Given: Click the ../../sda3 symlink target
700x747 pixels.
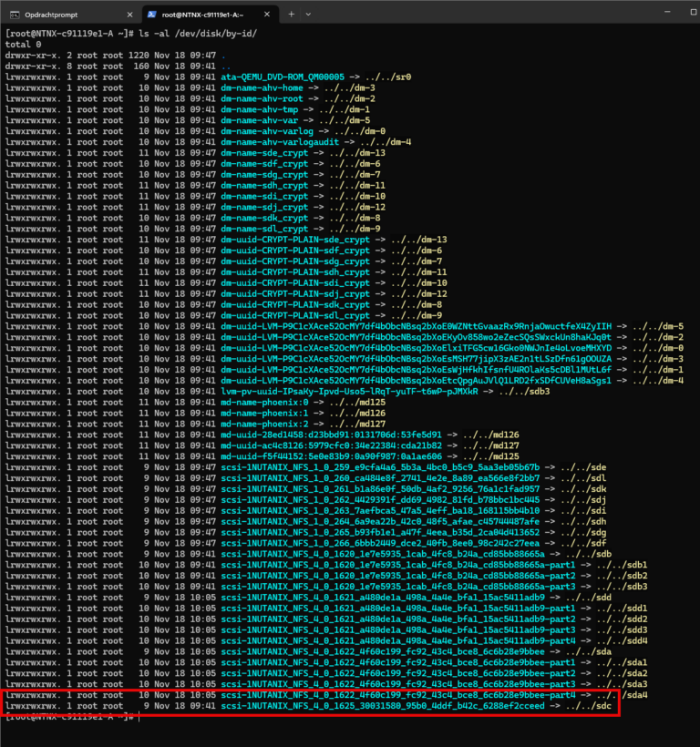Looking at the screenshot, I should 622,684.
